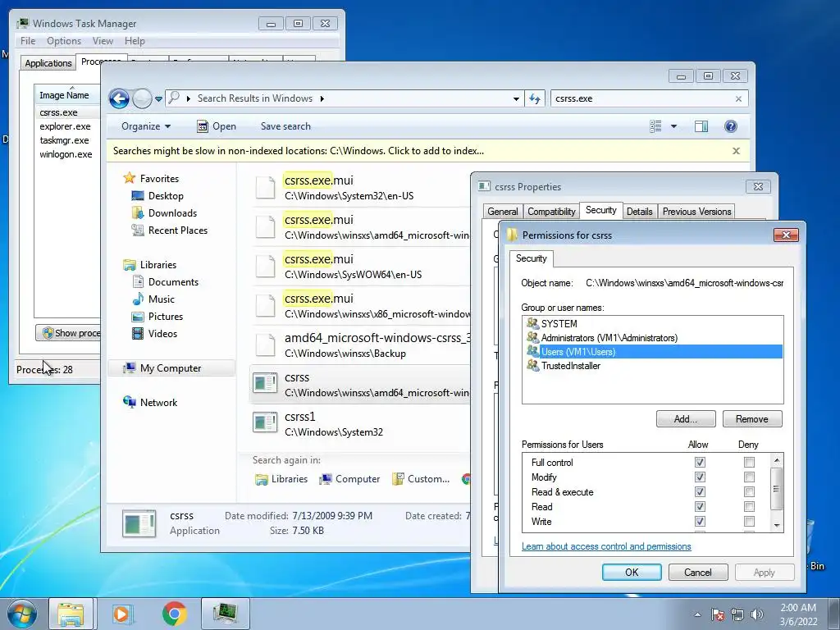Screen dimensions: 840x630
Task: Open Task Manager Applications tab
Action: tap(48, 62)
